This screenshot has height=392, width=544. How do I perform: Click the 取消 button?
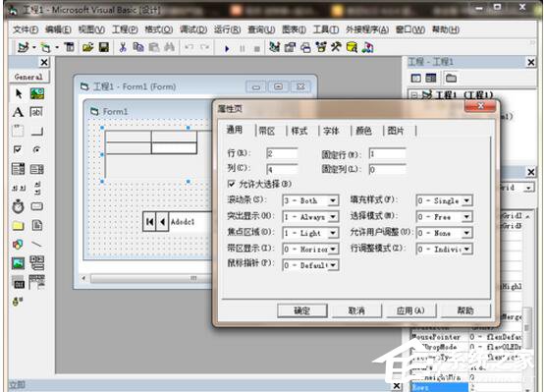pos(356,310)
